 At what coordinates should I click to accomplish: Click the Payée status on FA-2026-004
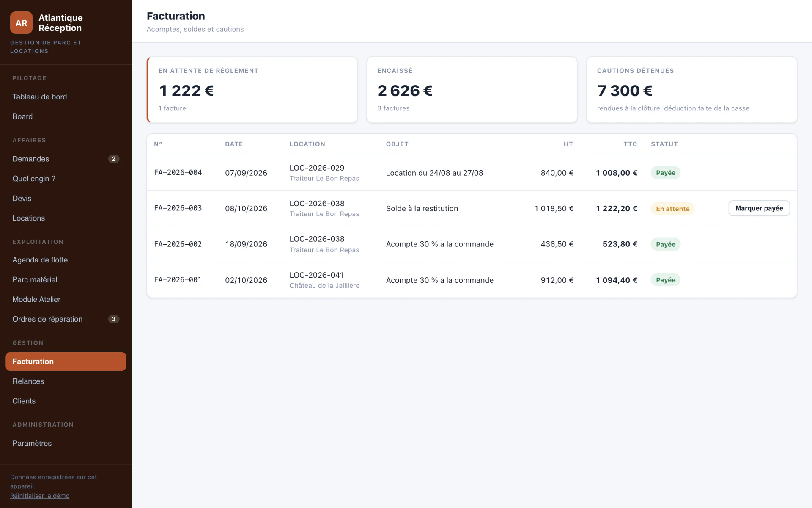[666, 173]
